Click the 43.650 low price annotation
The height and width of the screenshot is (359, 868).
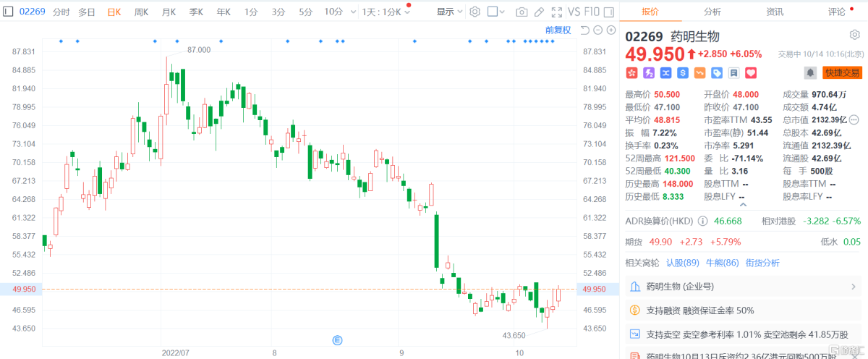pyautogui.click(x=514, y=335)
